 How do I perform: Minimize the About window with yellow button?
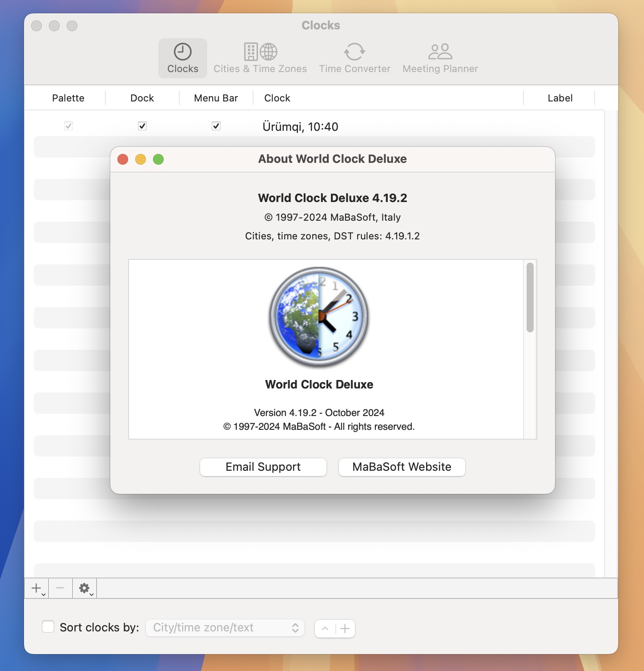(x=141, y=159)
